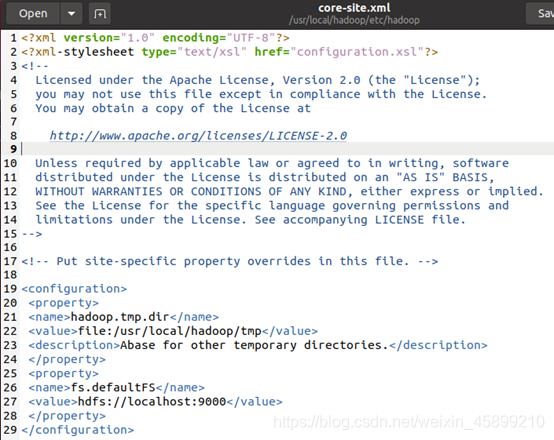Click the core-site.xml title in header bar
The width and height of the screenshot is (554, 440).
click(354, 8)
